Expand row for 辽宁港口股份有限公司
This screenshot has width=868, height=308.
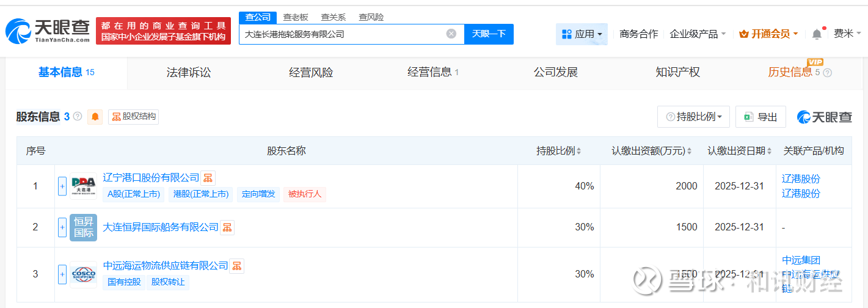[62, 186]
